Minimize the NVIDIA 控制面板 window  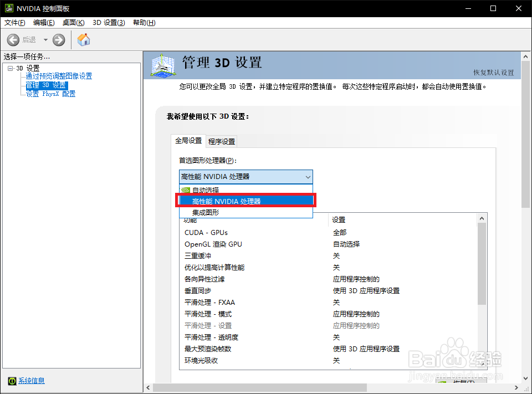tap(468, 8)
